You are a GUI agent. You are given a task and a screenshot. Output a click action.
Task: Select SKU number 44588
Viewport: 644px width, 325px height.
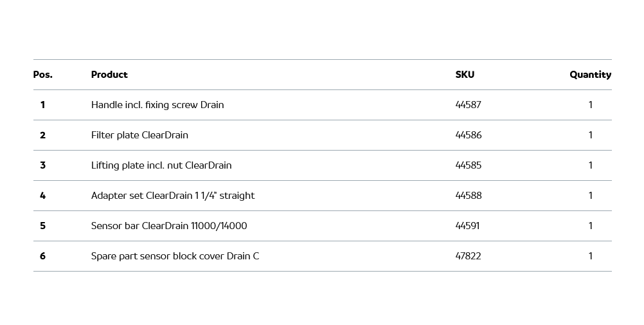coord(468,196)
